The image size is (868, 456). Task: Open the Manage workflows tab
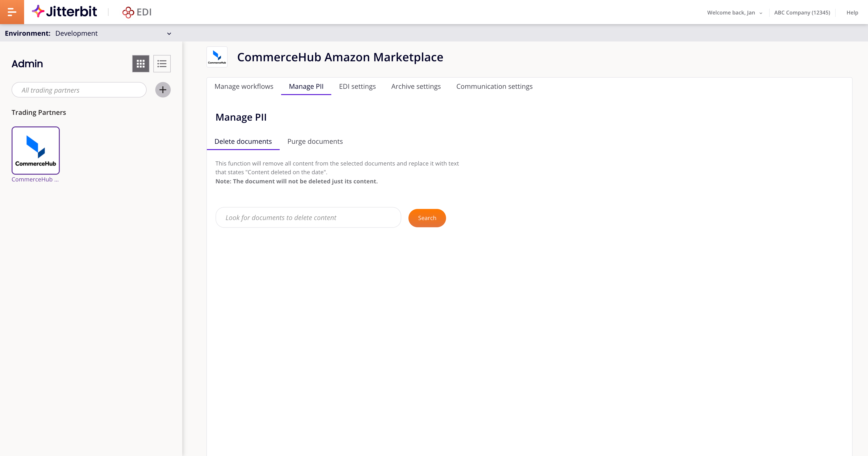coord(244,86)
